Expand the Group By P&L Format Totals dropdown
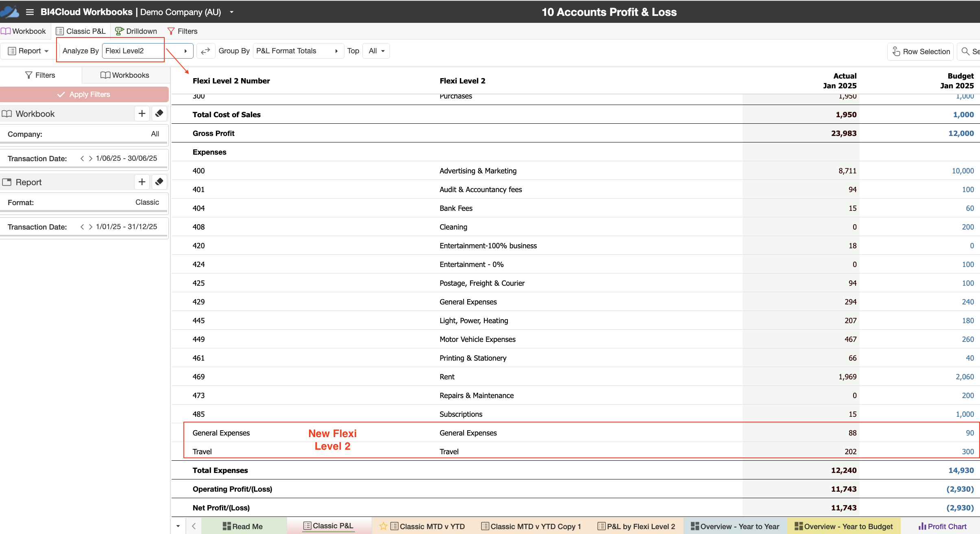 298,51
